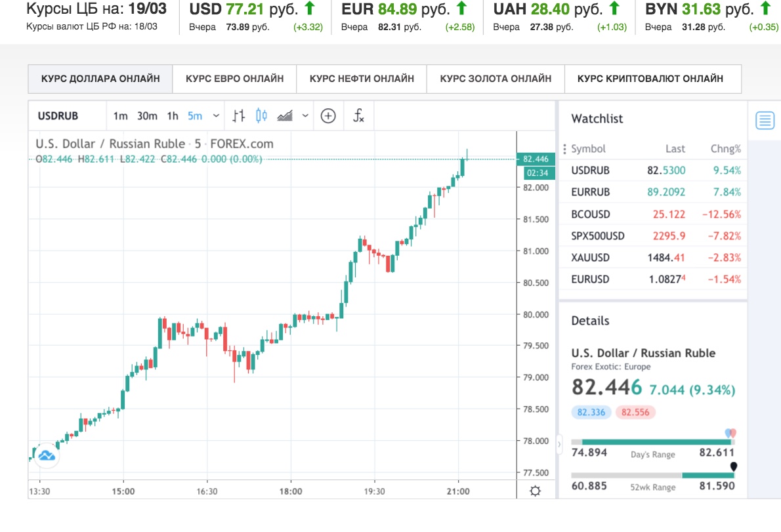Switch to the 30m interval
The width and height of the screenshot is (781, 532).
147,116
